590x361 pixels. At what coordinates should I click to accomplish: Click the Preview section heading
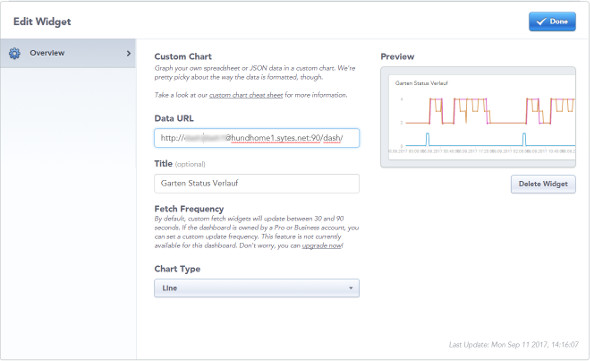[397, 57]
